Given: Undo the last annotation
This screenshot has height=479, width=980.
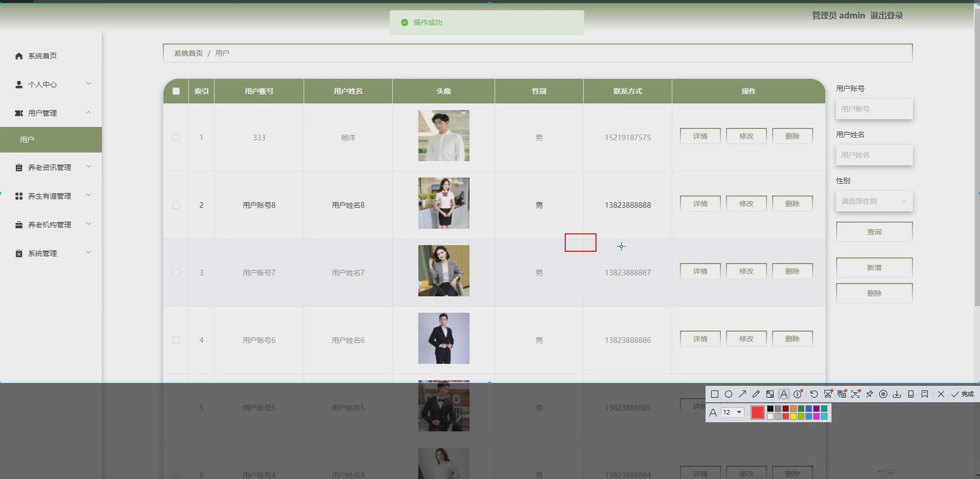Looking at the screenshot, I should pos(814,394).
